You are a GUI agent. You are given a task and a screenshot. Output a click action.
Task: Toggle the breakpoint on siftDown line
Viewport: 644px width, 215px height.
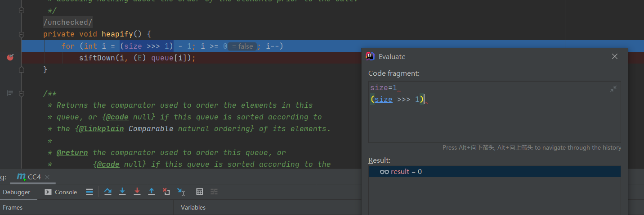point(10,57)
